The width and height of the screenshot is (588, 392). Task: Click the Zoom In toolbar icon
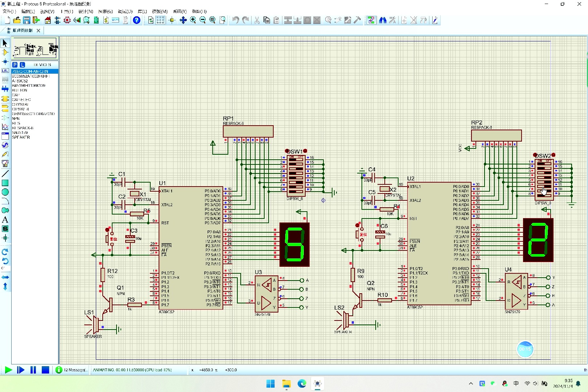point(193,20)
